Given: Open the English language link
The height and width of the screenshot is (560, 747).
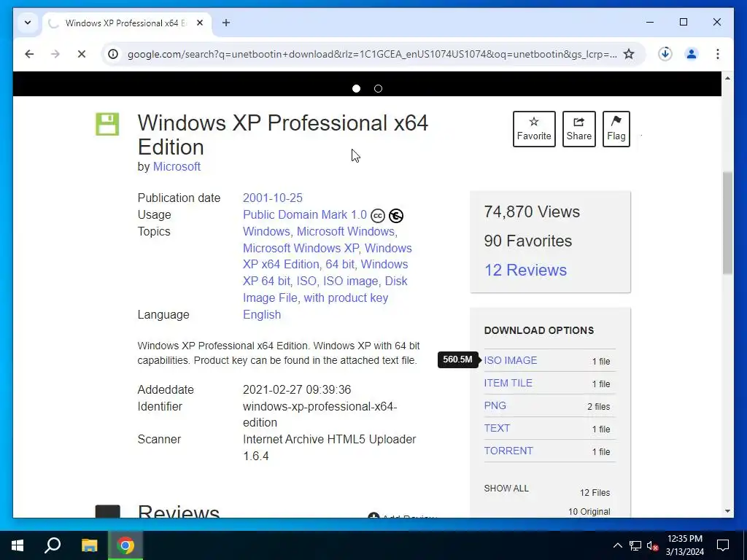Looking at the screenshot, I should tap(262, 315).
